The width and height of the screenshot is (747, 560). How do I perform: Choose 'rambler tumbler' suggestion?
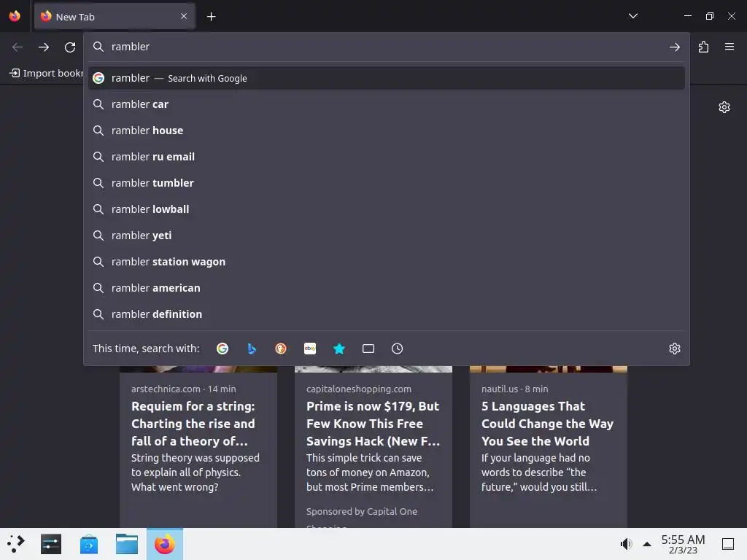pos(387,183)
